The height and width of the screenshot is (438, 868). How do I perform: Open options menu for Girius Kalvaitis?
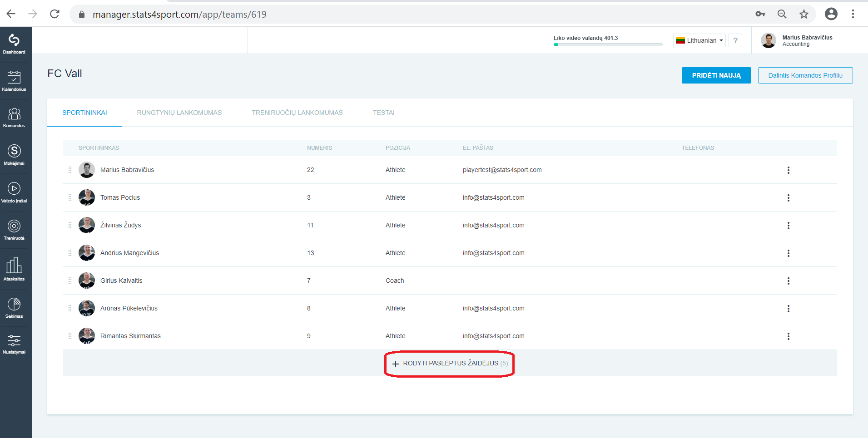[x=789, y=281]
